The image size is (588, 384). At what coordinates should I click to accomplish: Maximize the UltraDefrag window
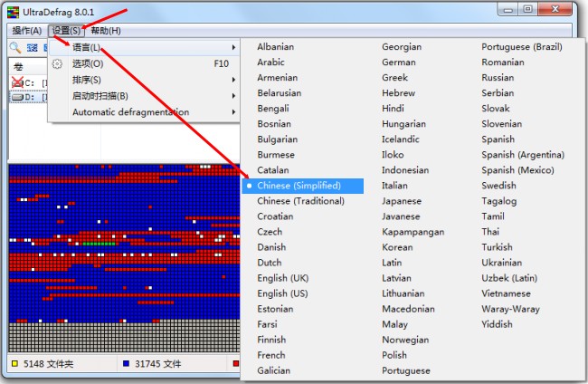pos(527,9)
